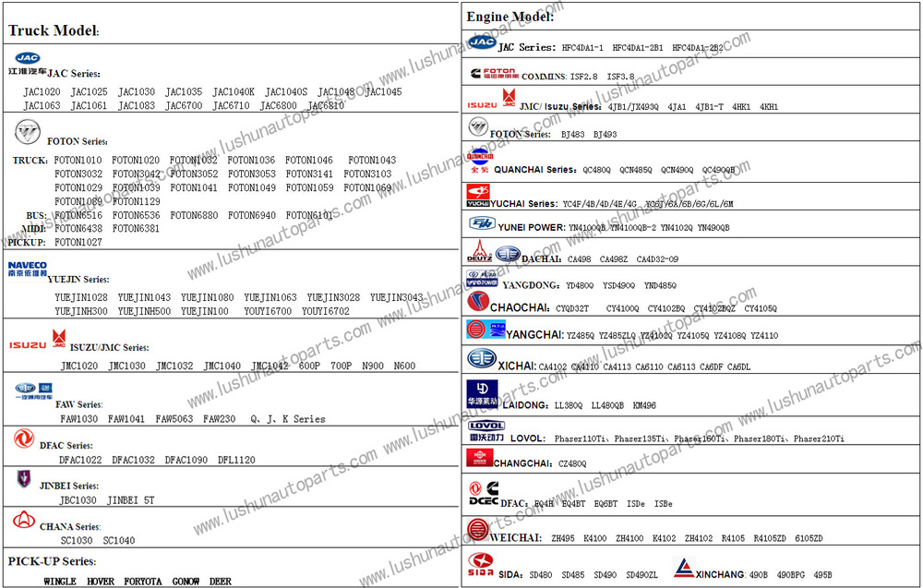Click the red DFAC logo in truck list

tap(24, 438)
